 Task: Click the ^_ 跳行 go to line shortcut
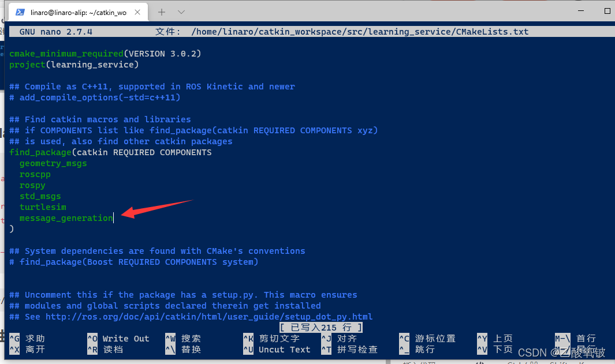(x=418, y=349)
